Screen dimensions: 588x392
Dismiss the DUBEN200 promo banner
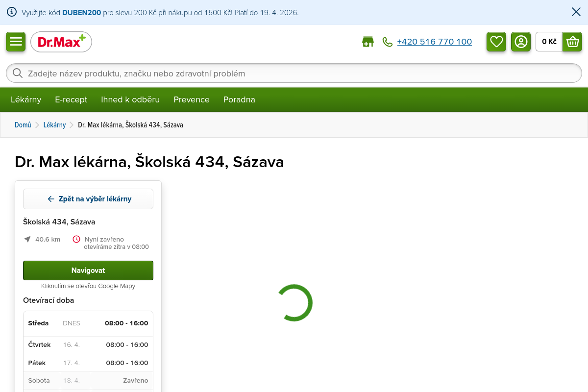point(576,12)
